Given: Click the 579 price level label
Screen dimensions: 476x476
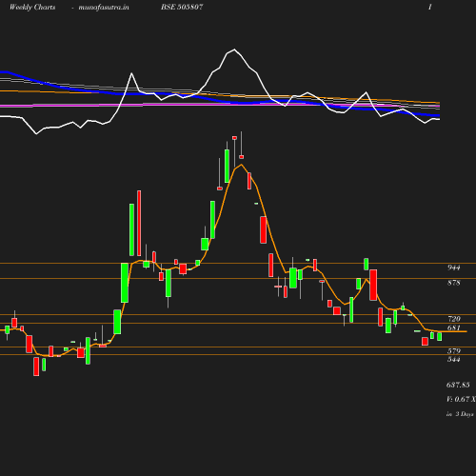Looking at the screenshot, I should [454, 351].
